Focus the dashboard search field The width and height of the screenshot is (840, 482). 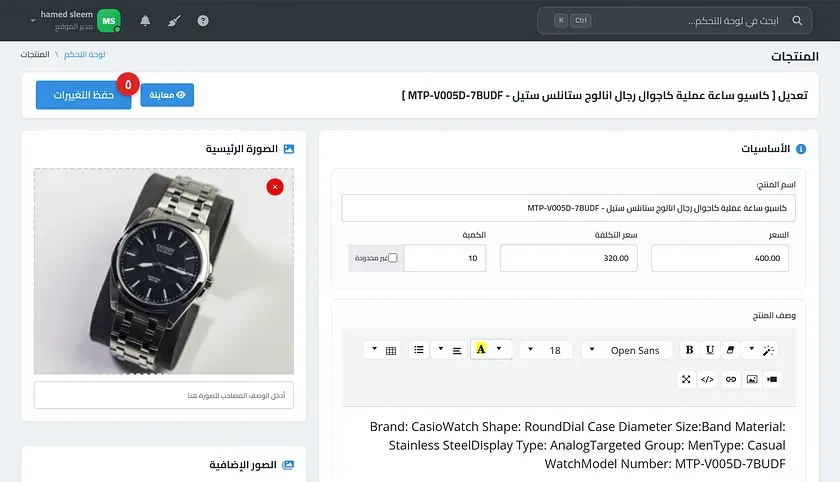[x=674, y=21]
